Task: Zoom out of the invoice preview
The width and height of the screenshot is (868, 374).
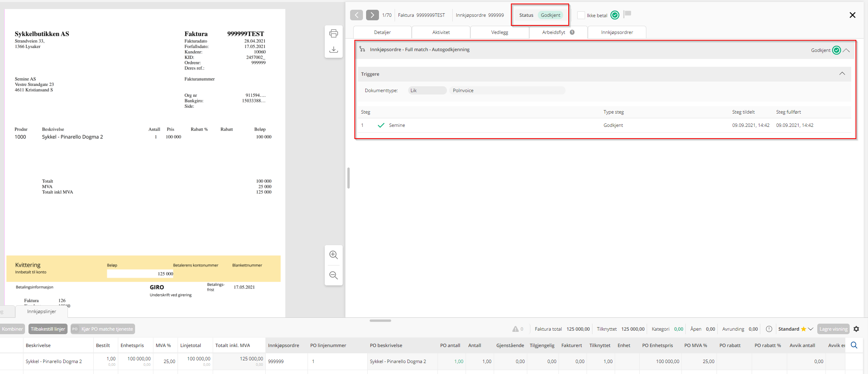Action: 333,275
